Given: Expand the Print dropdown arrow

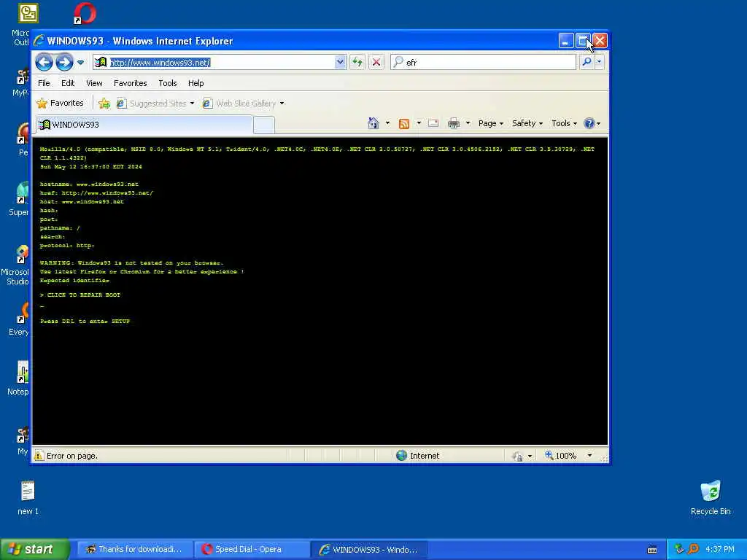Looking at the screenshot, I should point(468,123).
